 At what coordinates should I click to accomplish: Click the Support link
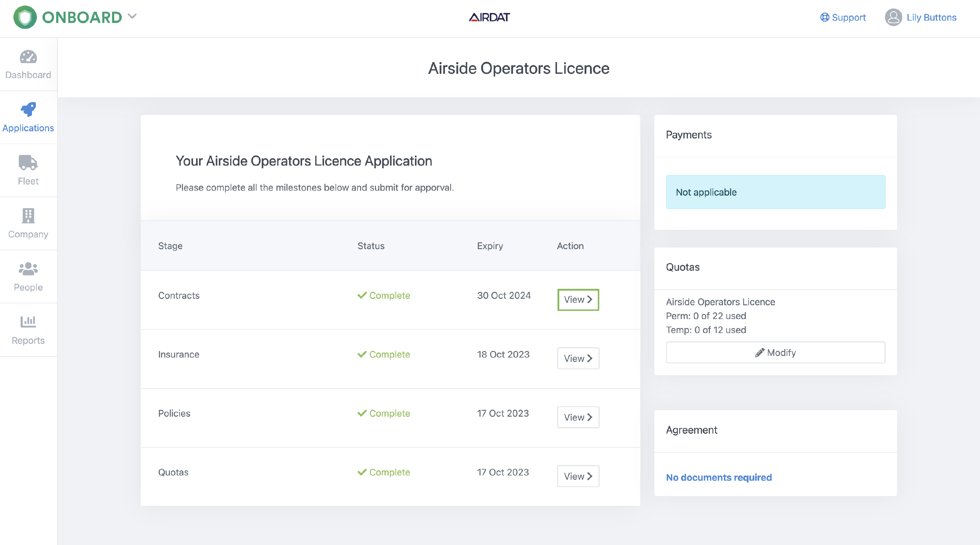coord(848,17)
